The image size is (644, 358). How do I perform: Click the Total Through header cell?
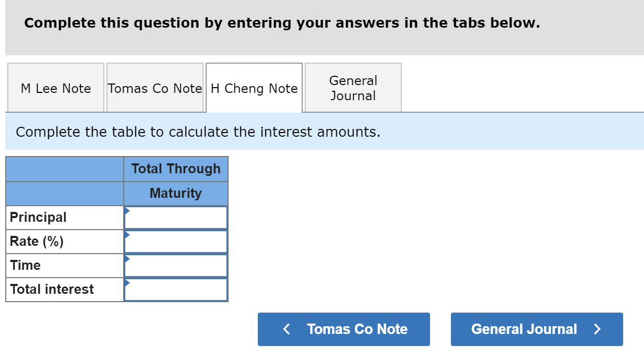tap(176, 169)
